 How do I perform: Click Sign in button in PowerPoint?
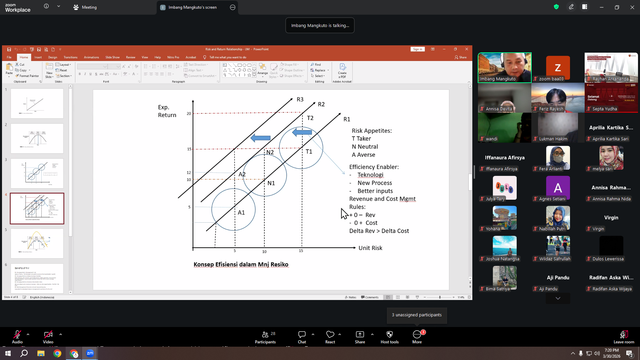[x=417, y=49]
